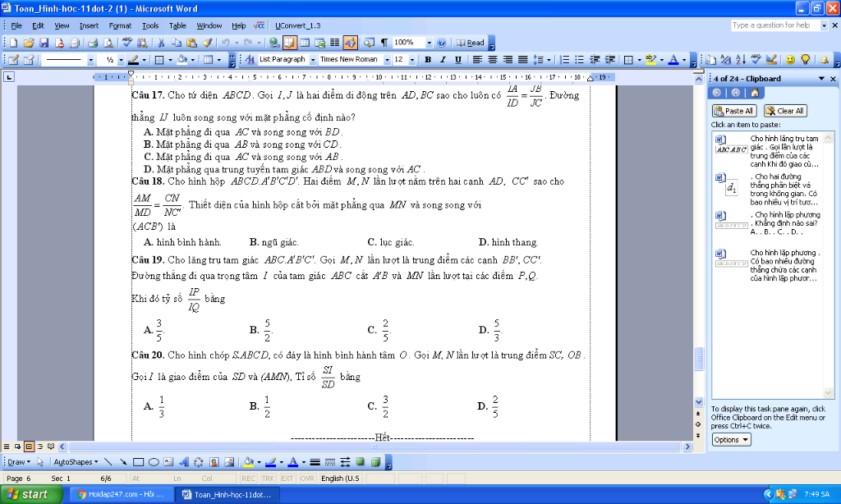This screenshot has height=504, width=841.
Task: Insert a Text Box from Drawing toolbar
Action: (x=168, y=462)
